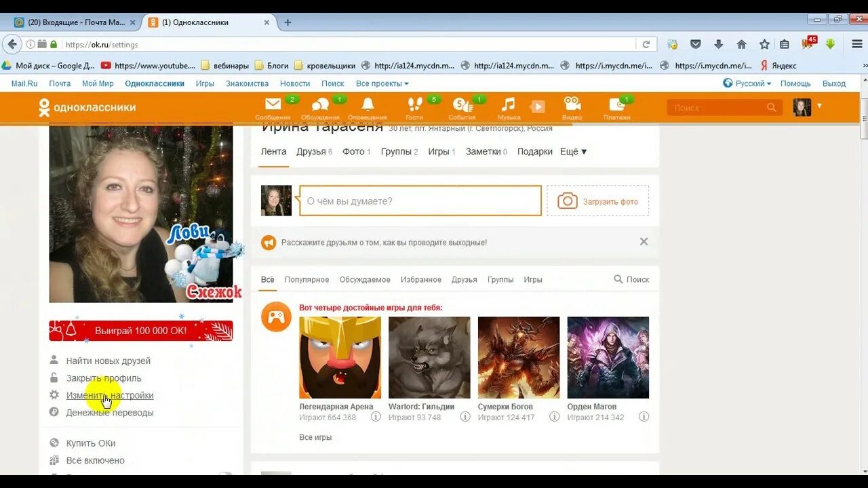Click info icon for Warlord: Гильдии

pos(465,417)
